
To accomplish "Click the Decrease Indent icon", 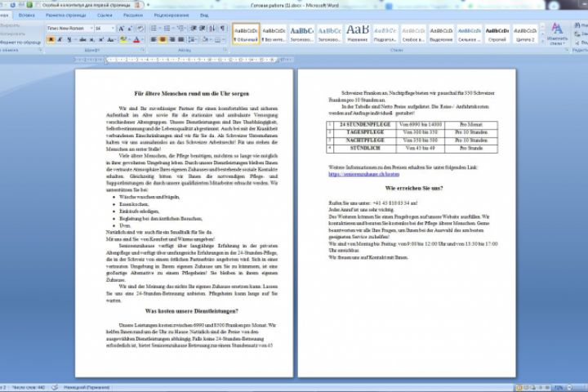I will (x=194, y=29).
